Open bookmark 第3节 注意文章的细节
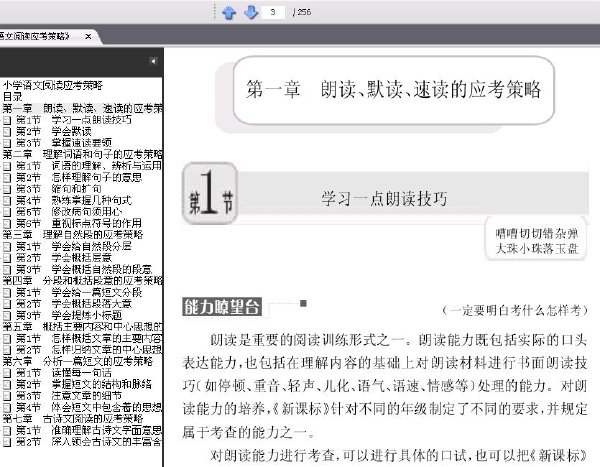Viewport: 600px width, 467px height. pyautogui.click(x=69, y=396)
